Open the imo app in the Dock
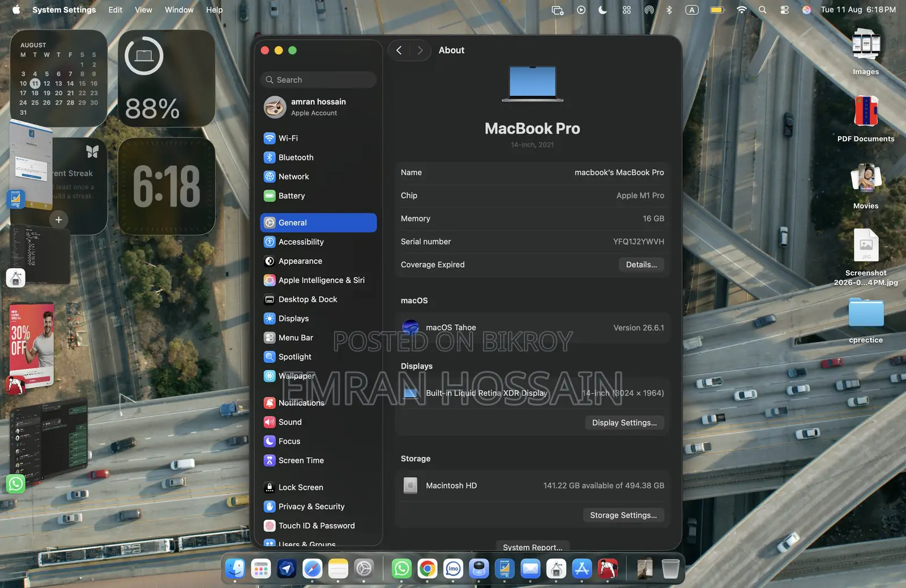906x588 pixels. click(x=453, y=568)
